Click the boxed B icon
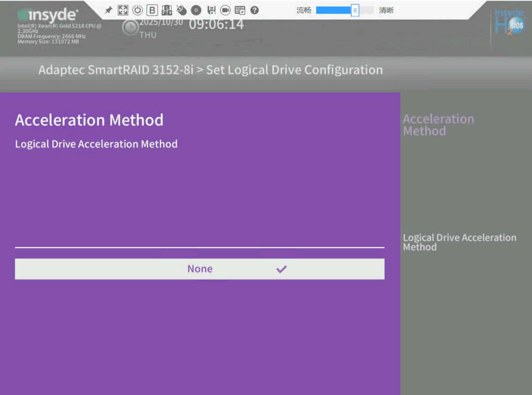Viewport: 532px width, 395px height. point(152,10)
